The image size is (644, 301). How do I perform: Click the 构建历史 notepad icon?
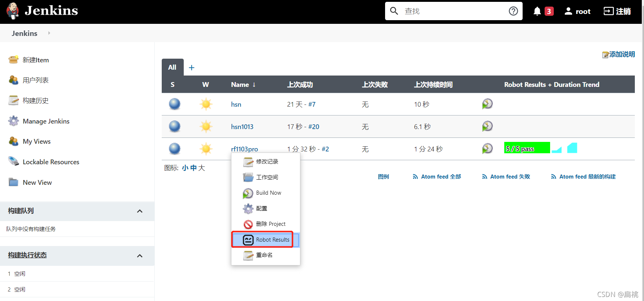pos(14,100)
